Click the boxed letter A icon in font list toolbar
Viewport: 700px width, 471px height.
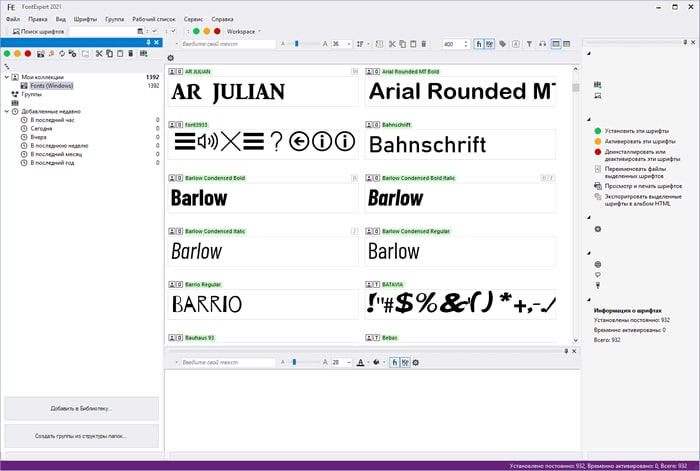(516, 44)
